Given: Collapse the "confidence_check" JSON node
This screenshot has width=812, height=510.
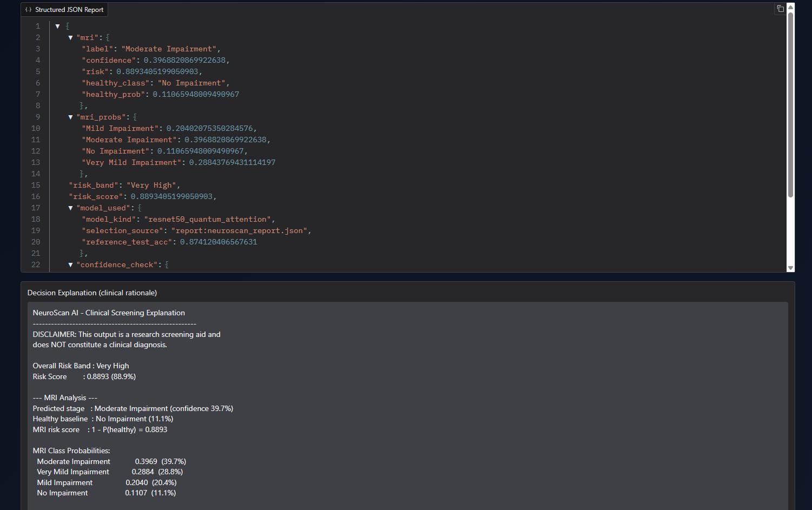Looking at the screenshot, I should click(70, 264).
